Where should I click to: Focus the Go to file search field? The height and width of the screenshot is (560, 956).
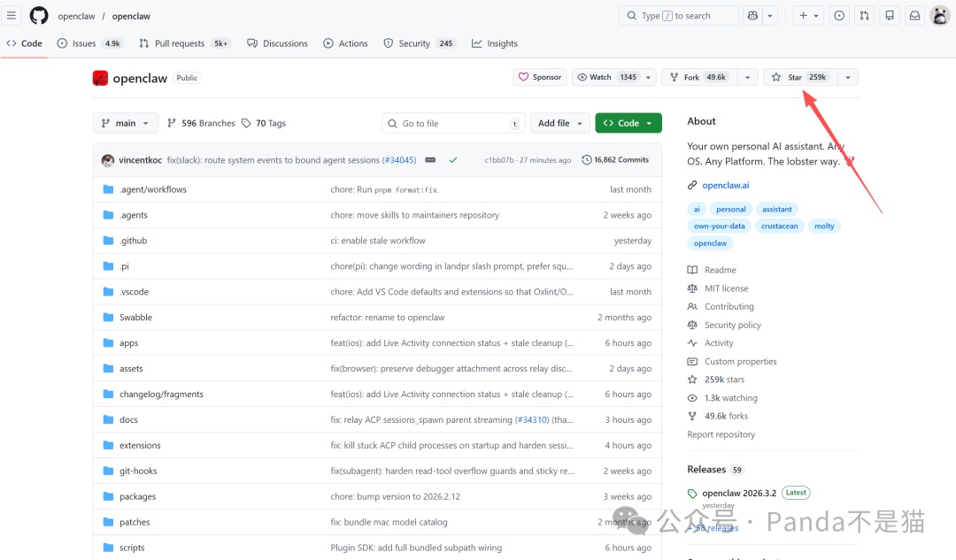454,124
